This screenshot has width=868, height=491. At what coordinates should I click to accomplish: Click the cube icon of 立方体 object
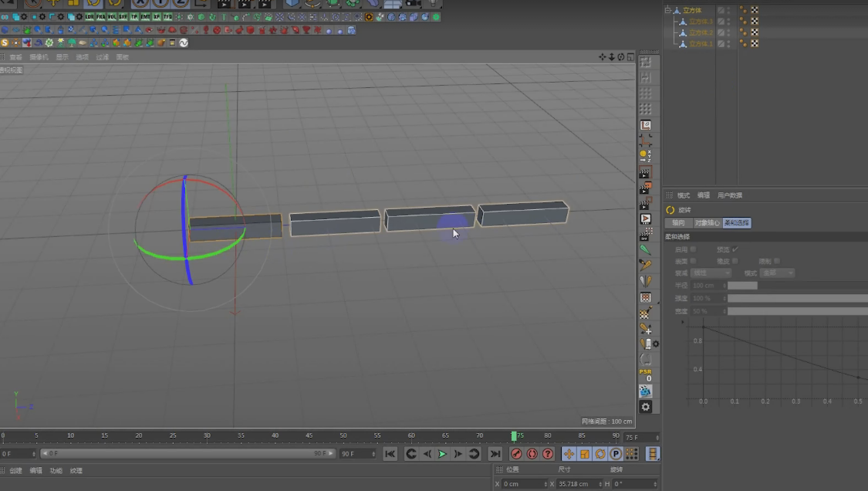point(677,11)
